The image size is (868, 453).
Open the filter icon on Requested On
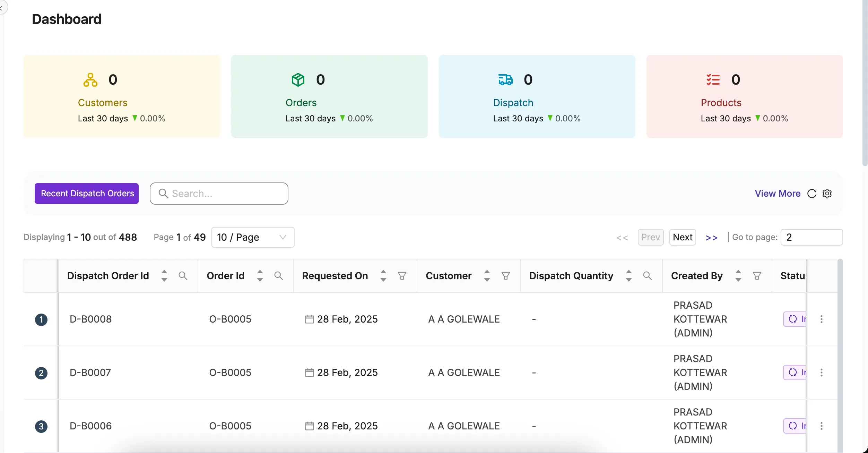click(x=402, y=275)
